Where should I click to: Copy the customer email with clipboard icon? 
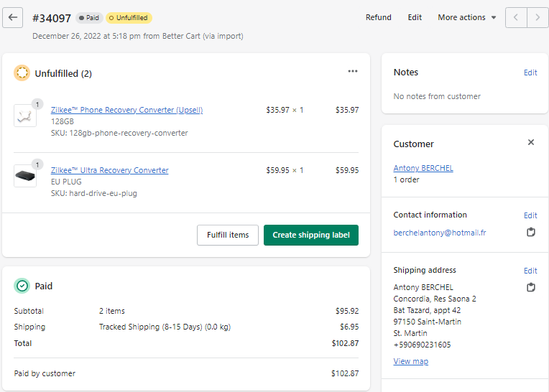[531, 232]
